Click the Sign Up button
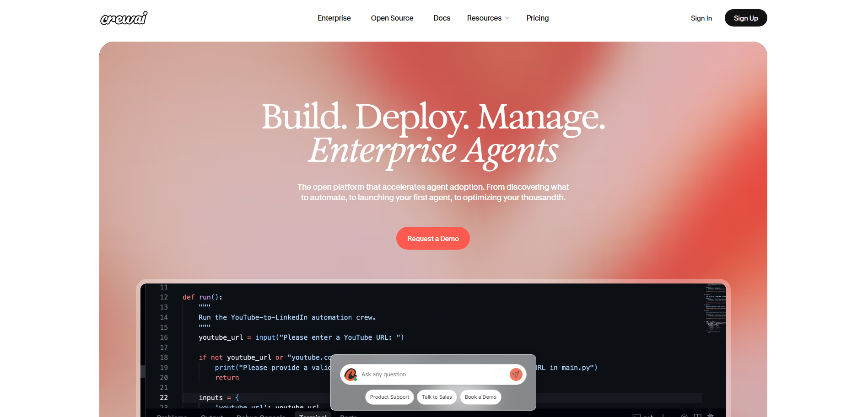This screenshot has width=868, height=417. point(746,18)
